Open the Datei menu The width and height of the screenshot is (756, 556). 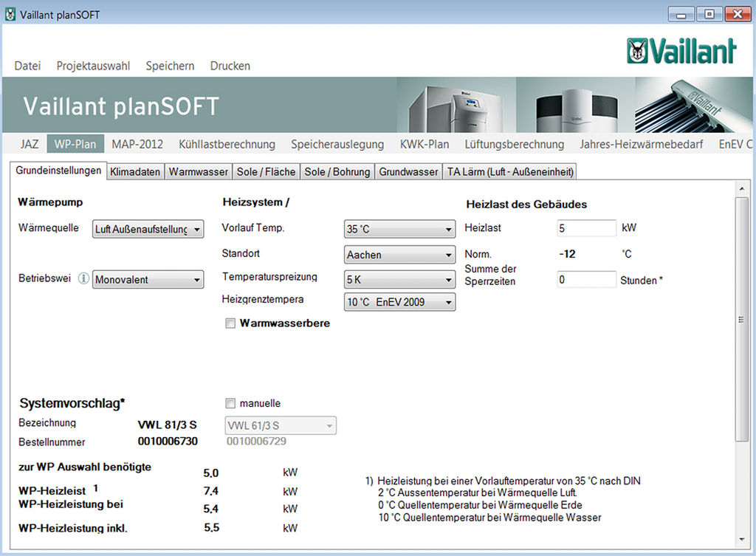(x=27, y=66)
